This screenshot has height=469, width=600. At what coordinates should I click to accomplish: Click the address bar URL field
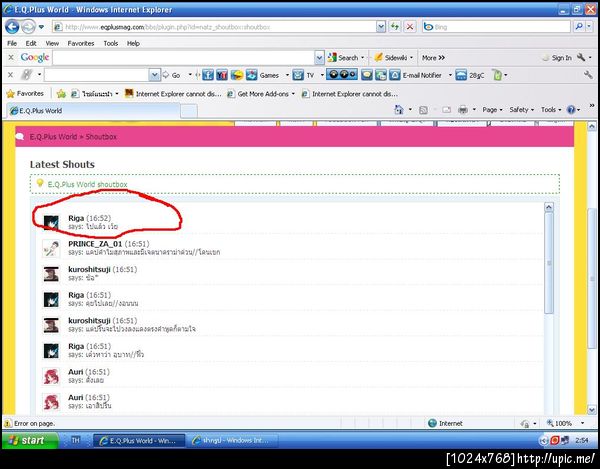214,27
